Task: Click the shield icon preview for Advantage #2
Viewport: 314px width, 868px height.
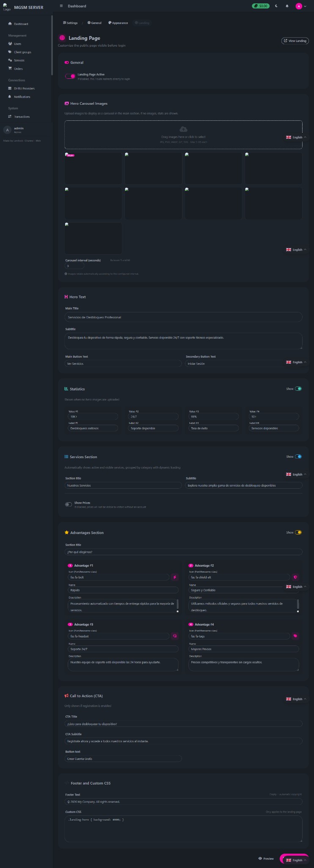Action: [295, 577]
